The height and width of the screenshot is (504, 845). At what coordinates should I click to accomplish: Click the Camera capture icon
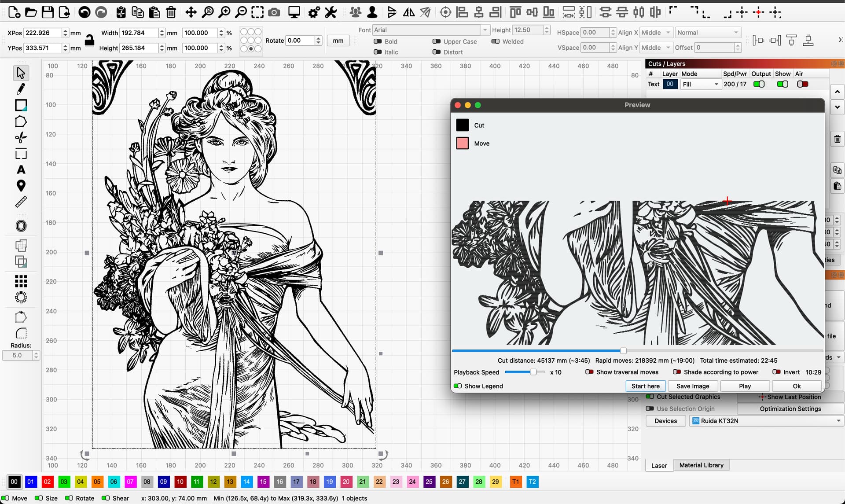click(x=274, y=12)
